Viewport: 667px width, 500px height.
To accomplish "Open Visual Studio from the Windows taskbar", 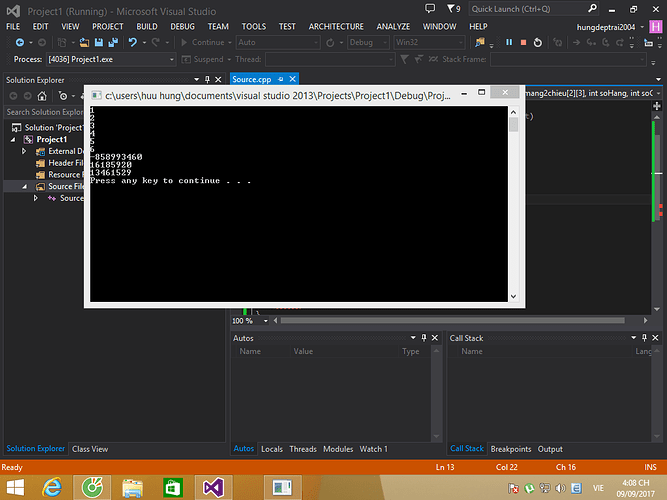I will [213, 487].
